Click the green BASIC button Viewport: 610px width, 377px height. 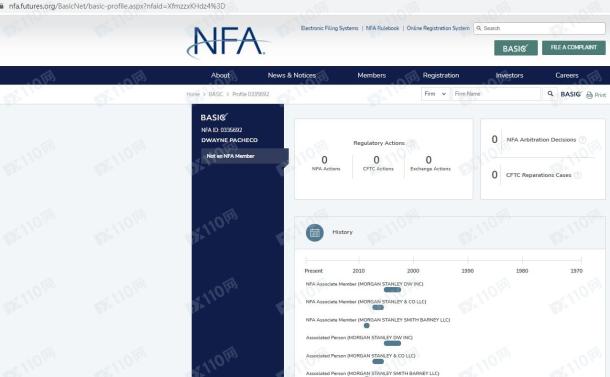coord(516,48)
